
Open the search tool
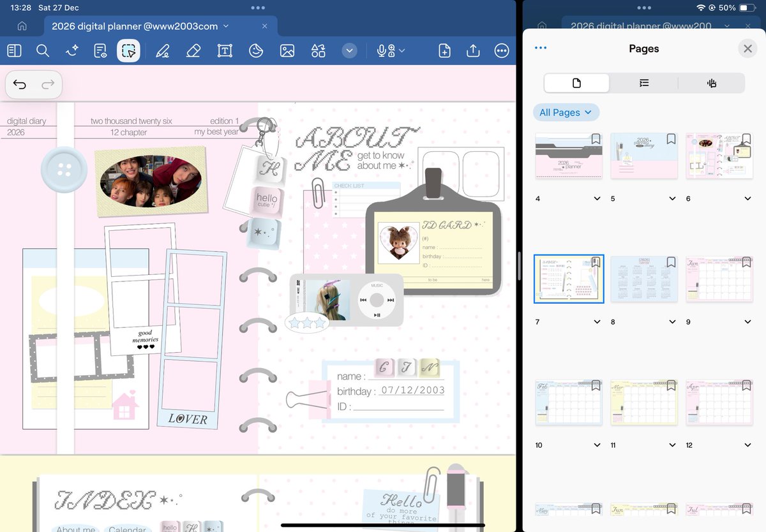point(43,50)
